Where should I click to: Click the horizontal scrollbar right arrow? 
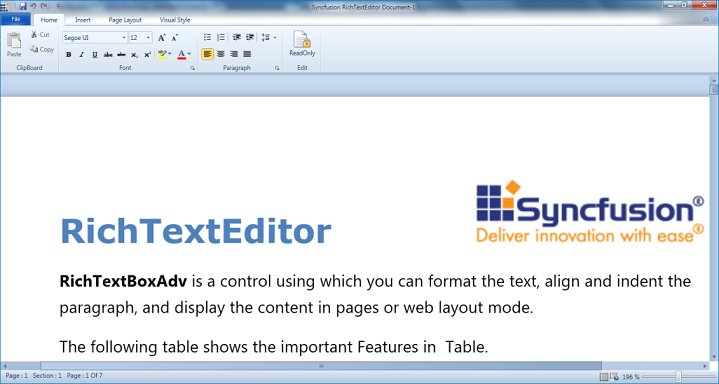[x=705, y=366]
